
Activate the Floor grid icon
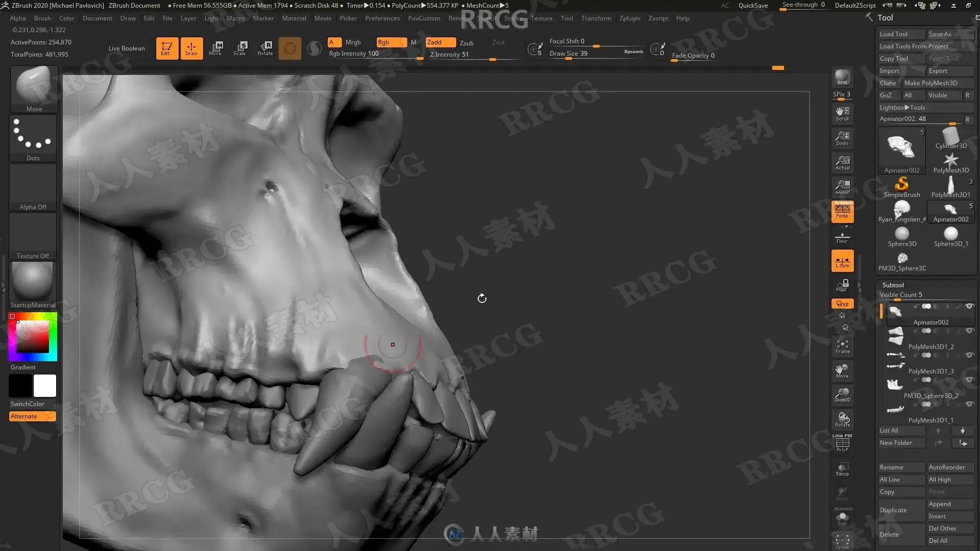[842, 237]
